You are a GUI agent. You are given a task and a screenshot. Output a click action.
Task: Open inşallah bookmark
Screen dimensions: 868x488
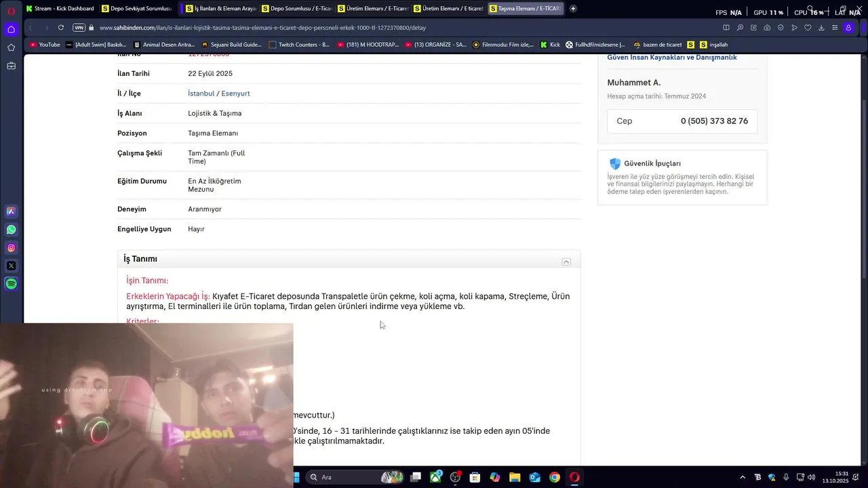coord(713,45)
